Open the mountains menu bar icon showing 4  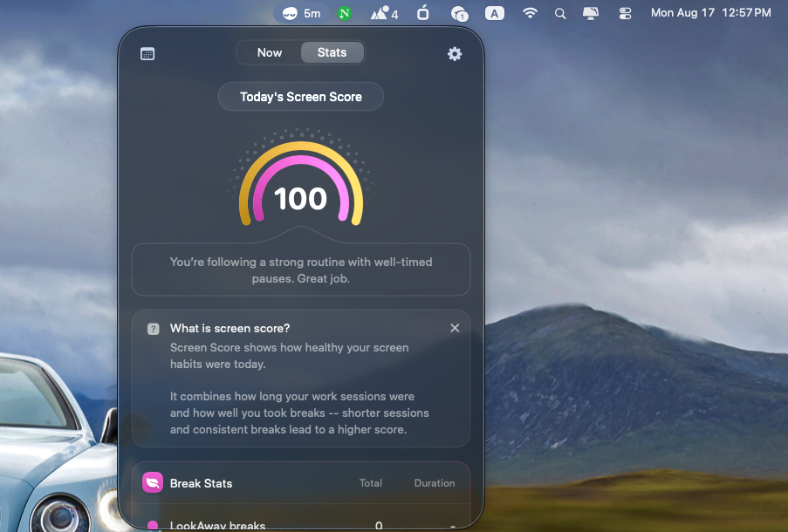coord(385,14)
